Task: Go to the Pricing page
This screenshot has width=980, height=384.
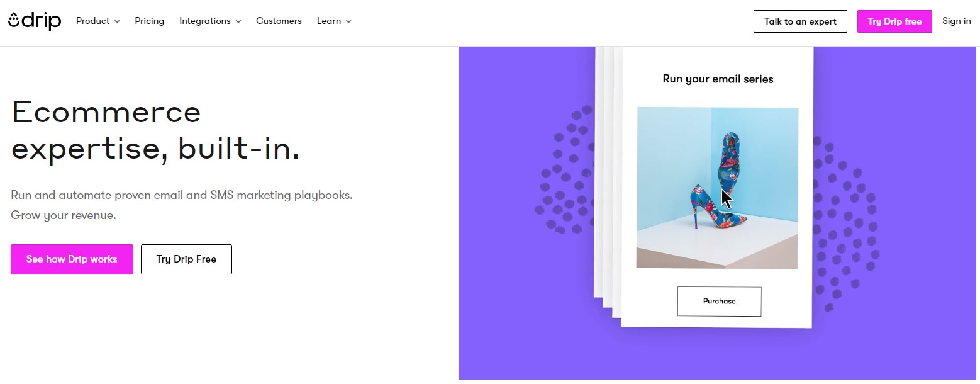Action: tap(150, 21)
